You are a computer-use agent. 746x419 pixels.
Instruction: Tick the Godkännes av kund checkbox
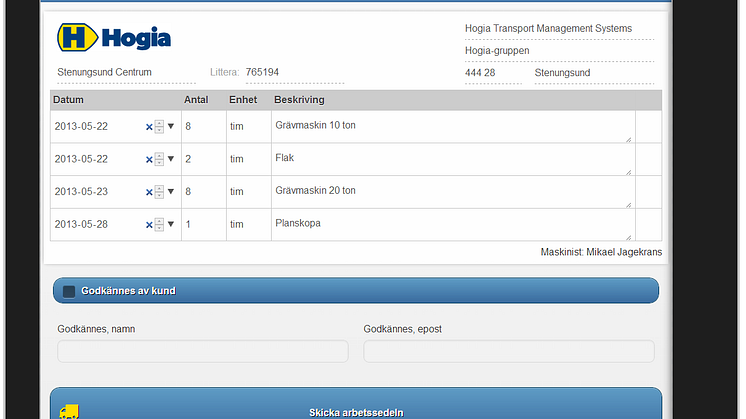[x=69, y=292]
